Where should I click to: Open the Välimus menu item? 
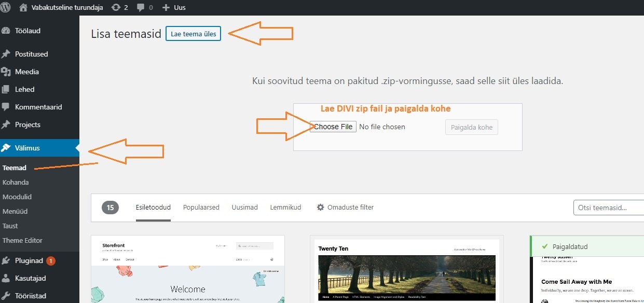click(39, 148)
